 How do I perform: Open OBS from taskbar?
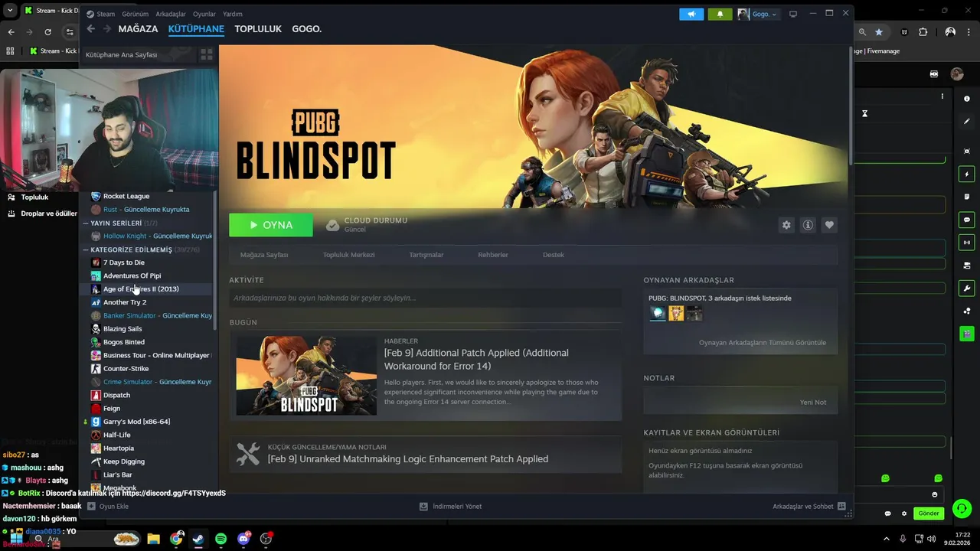coord(266,539)
